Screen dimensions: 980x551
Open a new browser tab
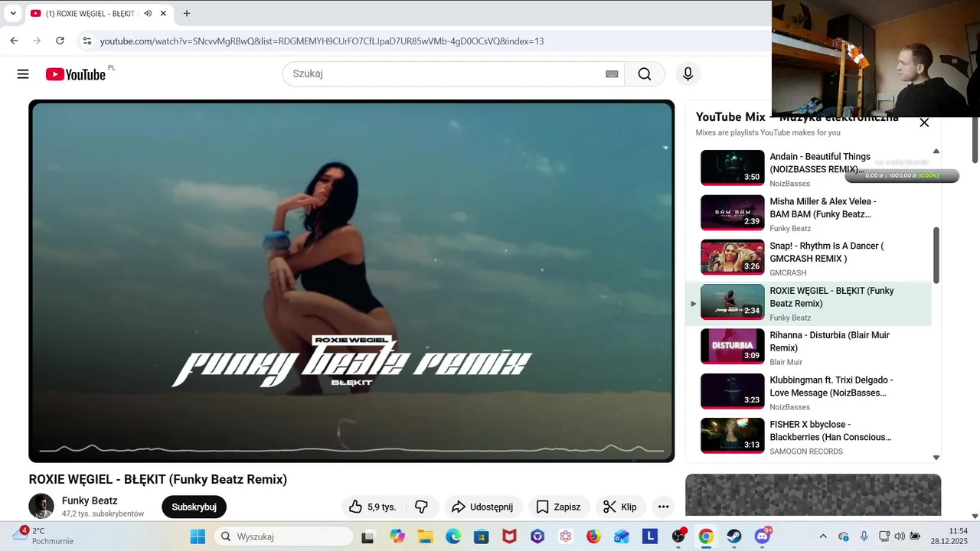[187, 13]
